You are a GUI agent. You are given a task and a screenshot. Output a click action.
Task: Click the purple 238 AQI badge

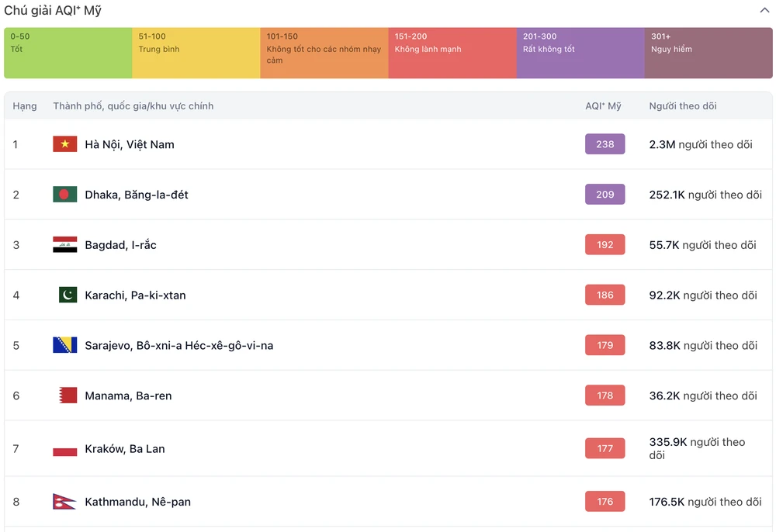(x=605, y=144)
